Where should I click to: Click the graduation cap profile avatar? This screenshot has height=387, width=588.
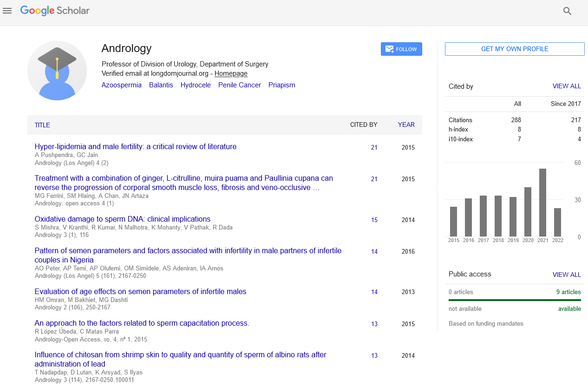tap(57, 71)
